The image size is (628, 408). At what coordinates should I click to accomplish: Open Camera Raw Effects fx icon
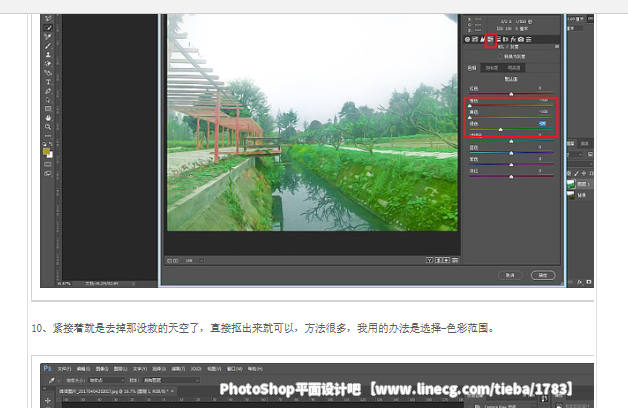point(513,39)
